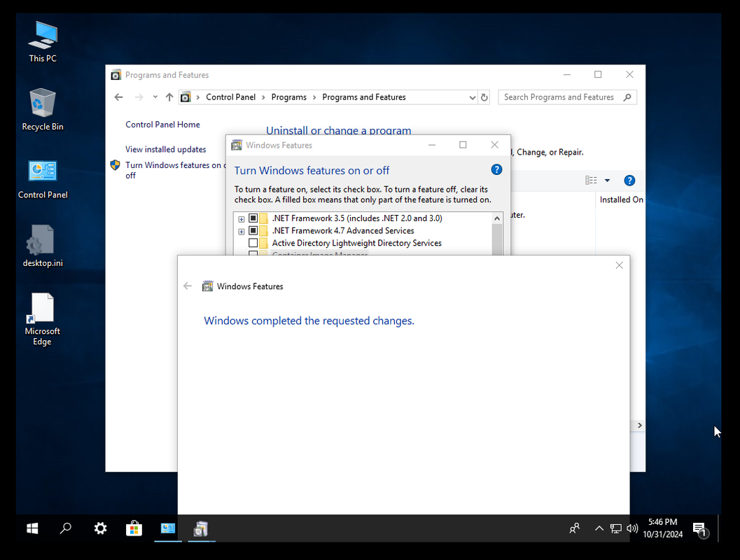Open help in Programs and Features toolbar
The height and width of the screenshot is (560, 740).
(629, 180)
